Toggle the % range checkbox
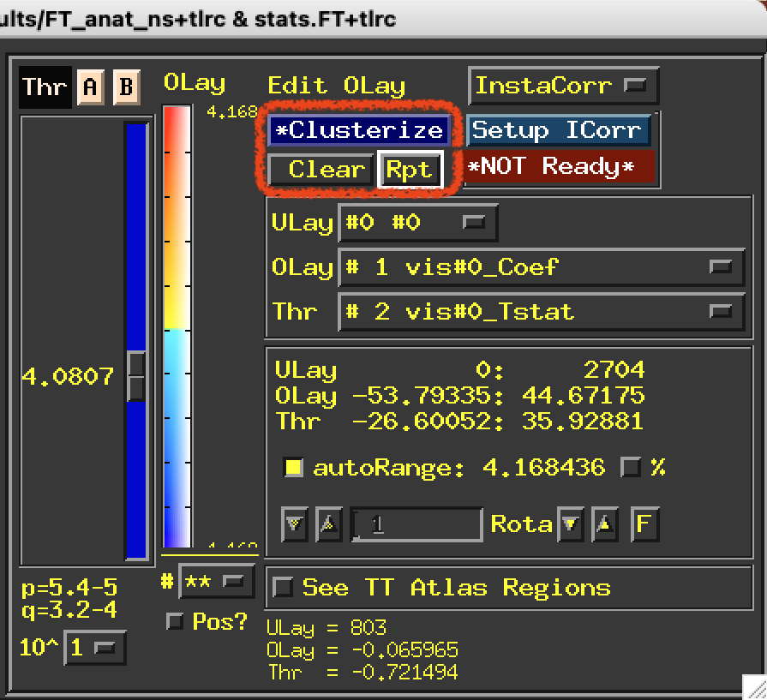 click(x=632, y=468)
